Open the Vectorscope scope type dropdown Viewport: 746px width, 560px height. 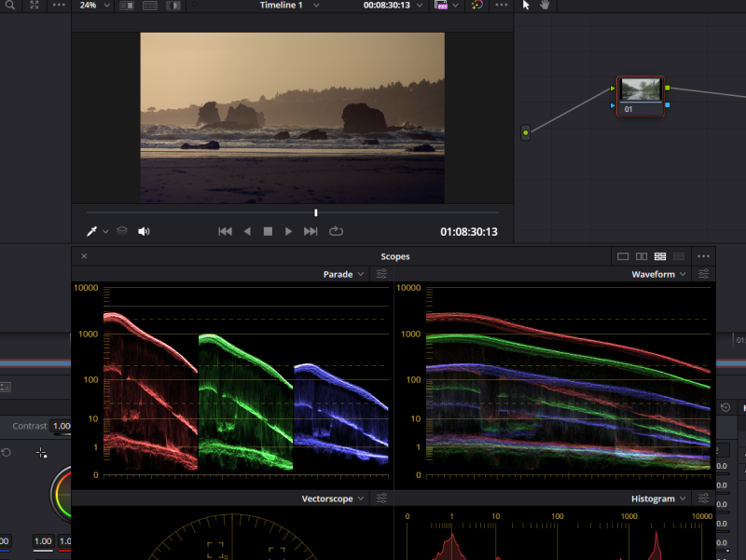coord(333,499)
